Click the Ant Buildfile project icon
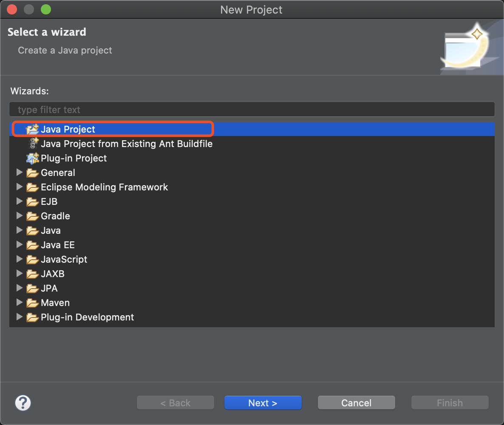The image size is (504, 425). click(33, 143)
